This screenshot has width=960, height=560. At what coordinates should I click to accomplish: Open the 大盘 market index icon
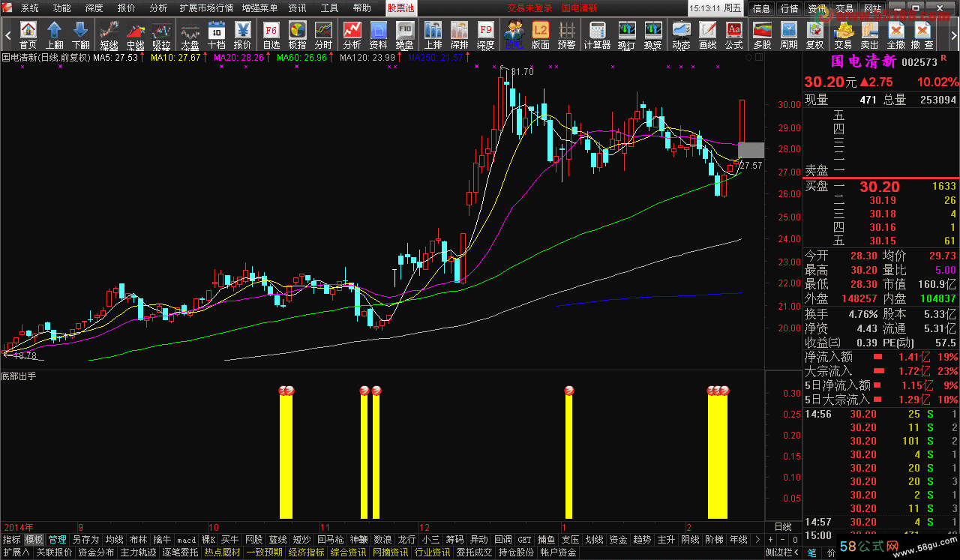click(190, 34)
